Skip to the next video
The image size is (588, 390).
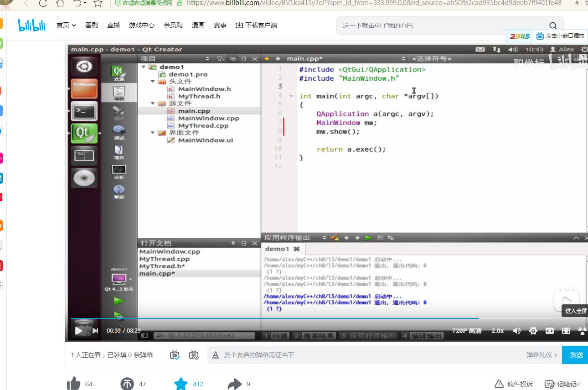(95, 331)
